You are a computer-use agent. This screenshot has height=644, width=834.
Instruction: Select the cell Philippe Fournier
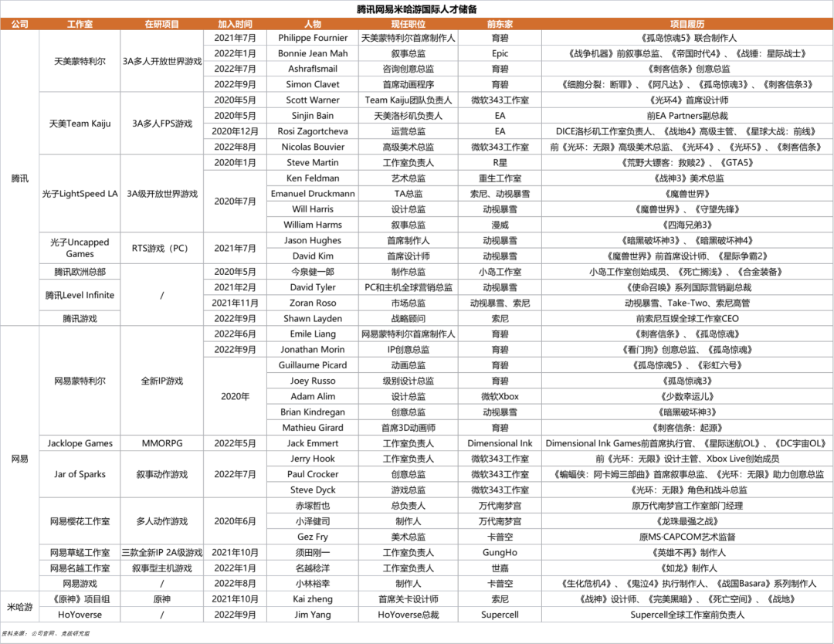tap(313, 38)
